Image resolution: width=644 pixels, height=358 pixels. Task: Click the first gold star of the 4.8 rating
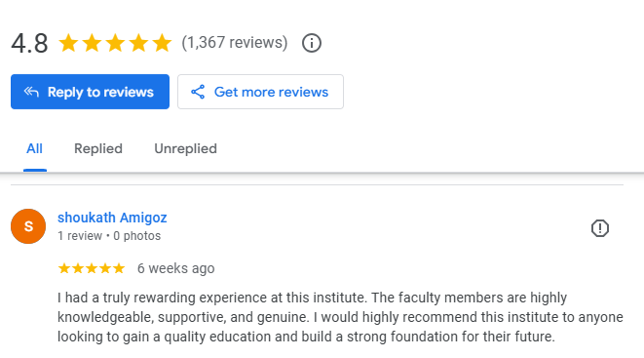coord(68,43)
